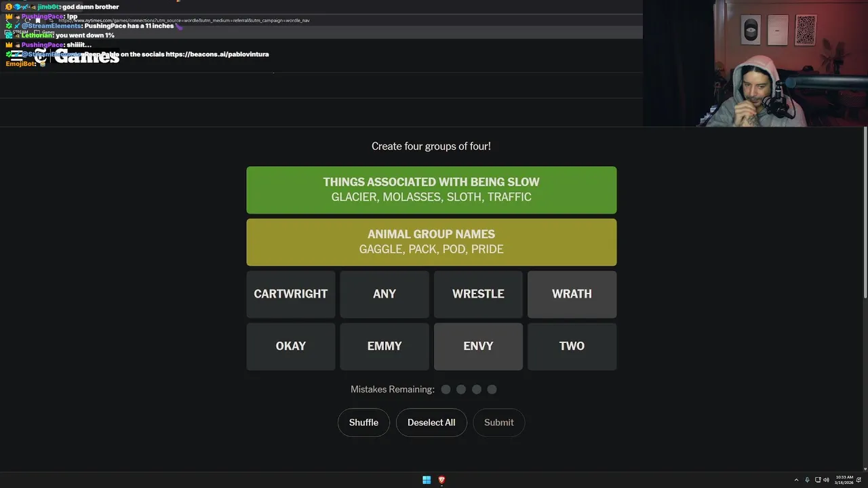The image size is (868, 488).
Task: Click the solved green slow-things group
Action: click(431, 190)
